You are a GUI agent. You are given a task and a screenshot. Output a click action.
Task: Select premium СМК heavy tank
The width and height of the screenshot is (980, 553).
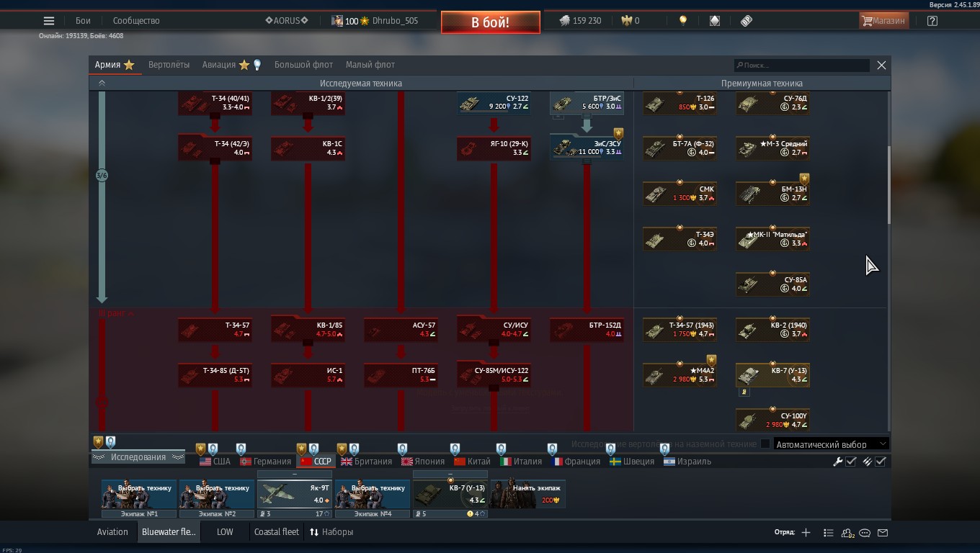(680, 193)
